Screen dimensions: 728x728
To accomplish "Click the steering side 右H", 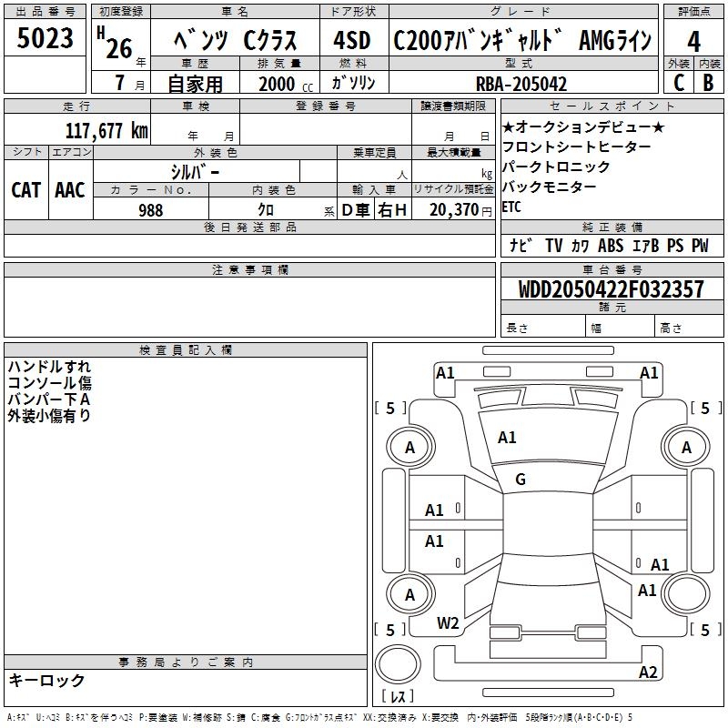I will 392,210.
